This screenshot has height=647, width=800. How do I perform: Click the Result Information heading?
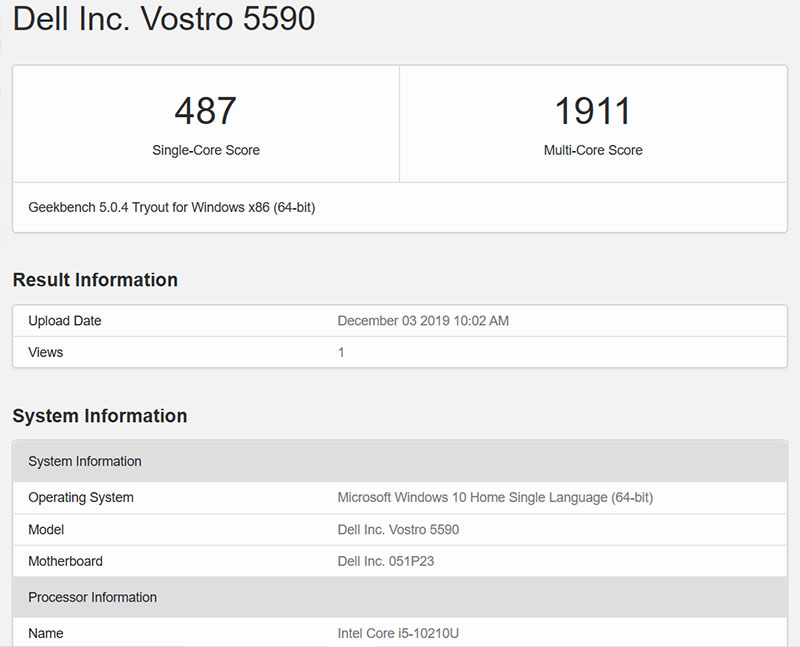(95, 280)
